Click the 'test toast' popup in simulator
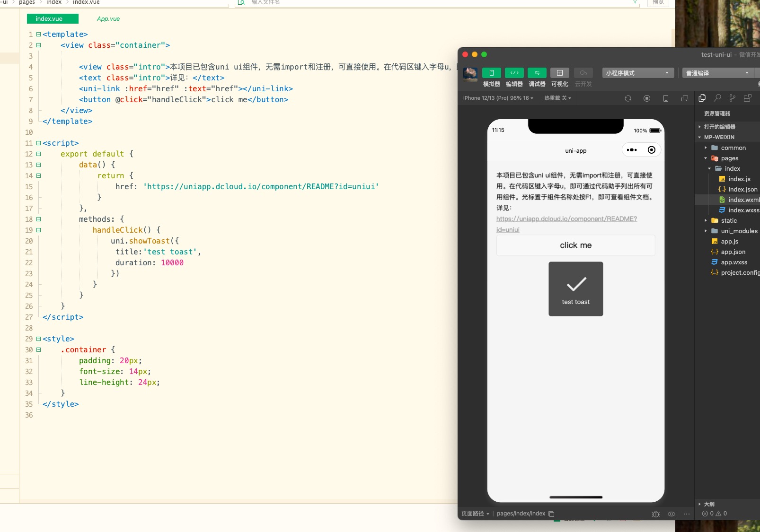 coord(575,289)
